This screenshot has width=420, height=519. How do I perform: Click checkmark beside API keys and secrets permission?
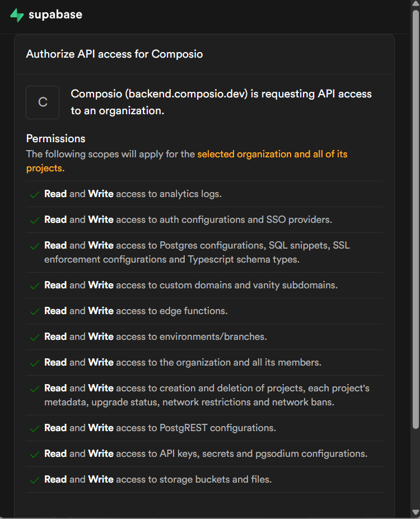point(35,455)
